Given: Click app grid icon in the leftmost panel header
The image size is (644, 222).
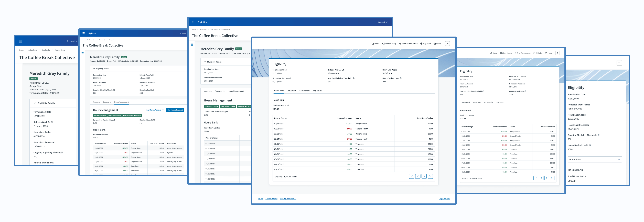Looking at the screenshot, I should pyautogui.click(x=21, y=41).
